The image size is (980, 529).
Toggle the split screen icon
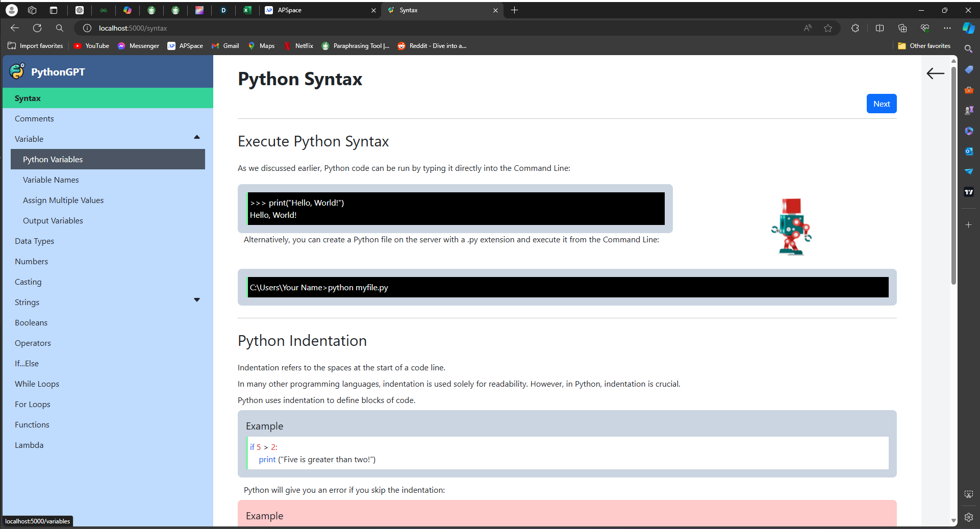[880, 28]
